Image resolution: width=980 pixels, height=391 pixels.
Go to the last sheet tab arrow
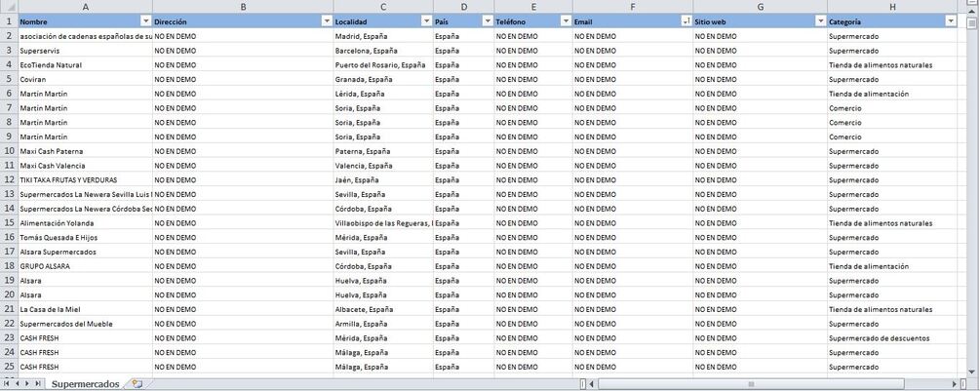[x=37, y=383]
